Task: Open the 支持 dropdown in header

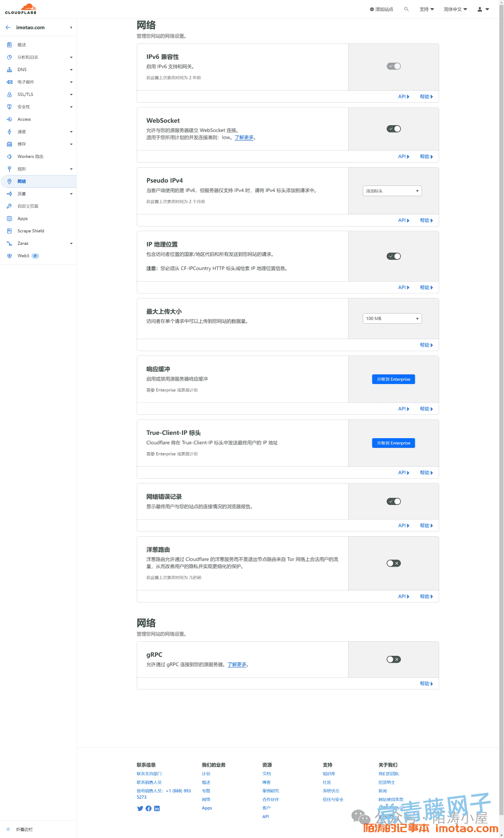Action: (427, 9)
